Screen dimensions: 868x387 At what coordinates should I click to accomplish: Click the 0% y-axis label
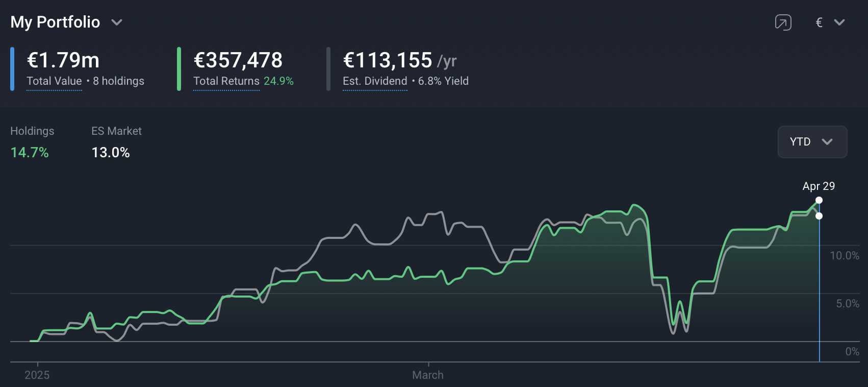point(852,352)
